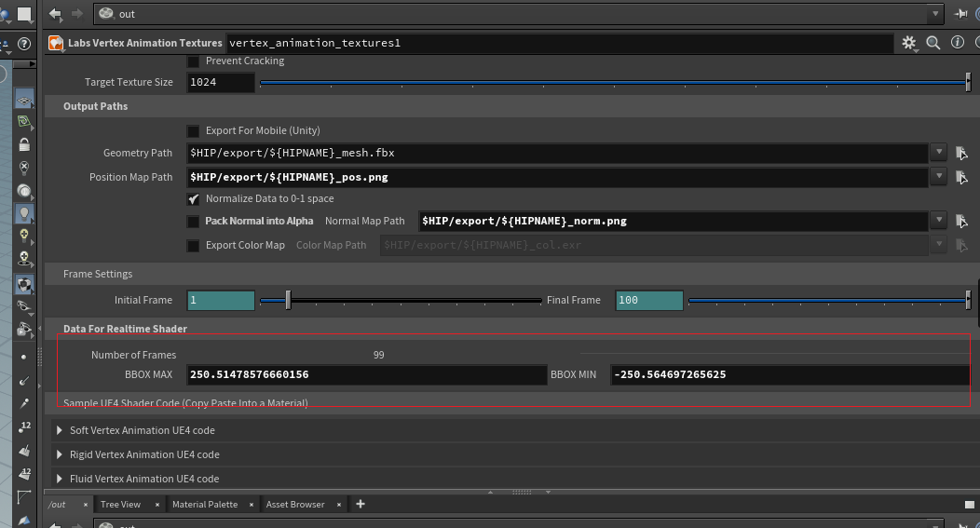Close the Tree View tab

157,505
